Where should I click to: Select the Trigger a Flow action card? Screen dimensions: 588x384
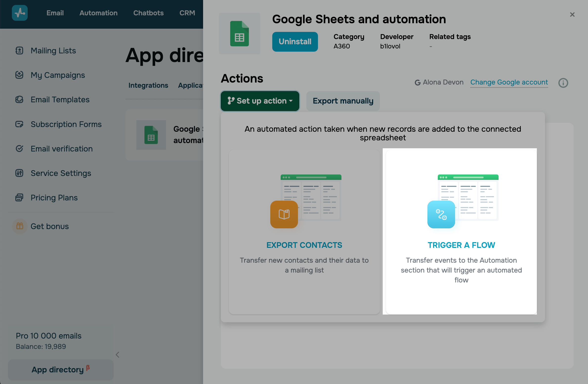coord(461,232)
